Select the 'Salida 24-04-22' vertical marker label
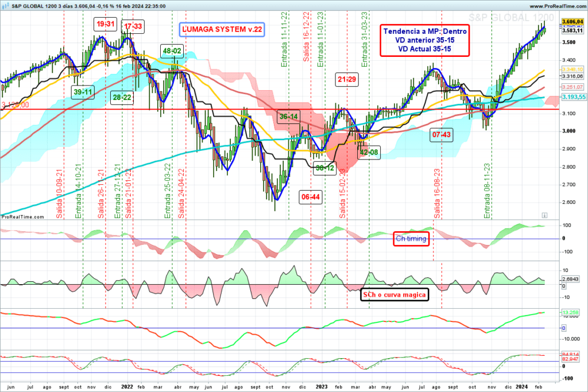This screenshot has width=588, height=392. pyautogui.click(x=181, y=193)
